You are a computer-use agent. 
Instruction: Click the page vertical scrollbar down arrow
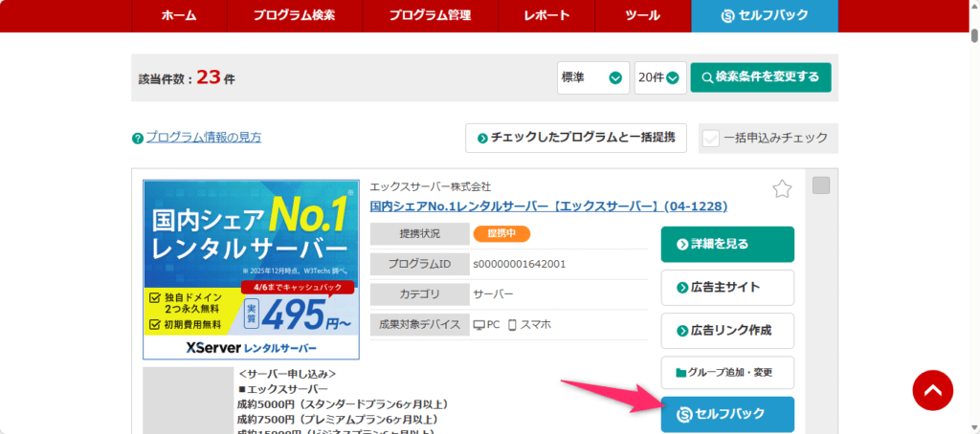pos(972,426)
